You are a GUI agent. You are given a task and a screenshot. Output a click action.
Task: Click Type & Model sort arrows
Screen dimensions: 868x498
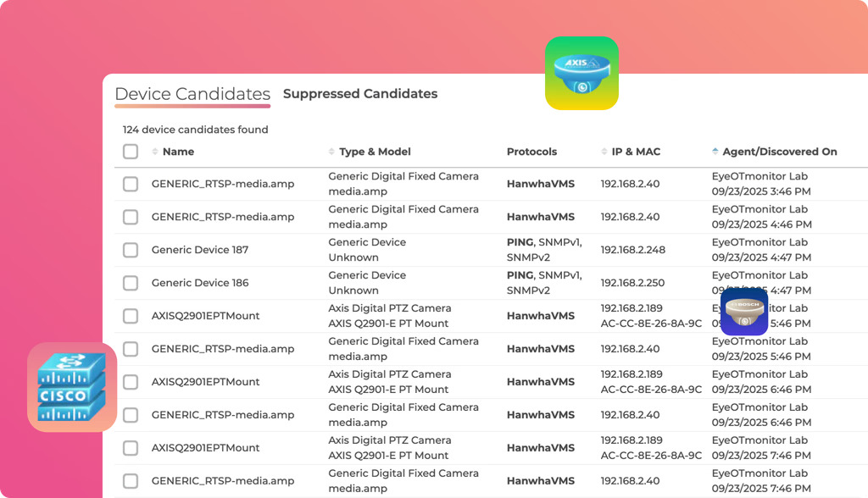tap(331, 152)
